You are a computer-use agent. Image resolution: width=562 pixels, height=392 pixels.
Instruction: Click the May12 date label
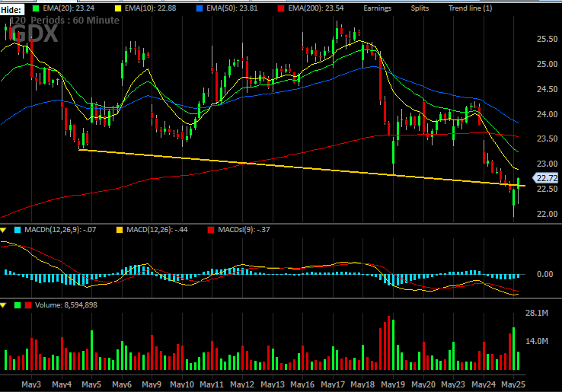click(242, 384)
